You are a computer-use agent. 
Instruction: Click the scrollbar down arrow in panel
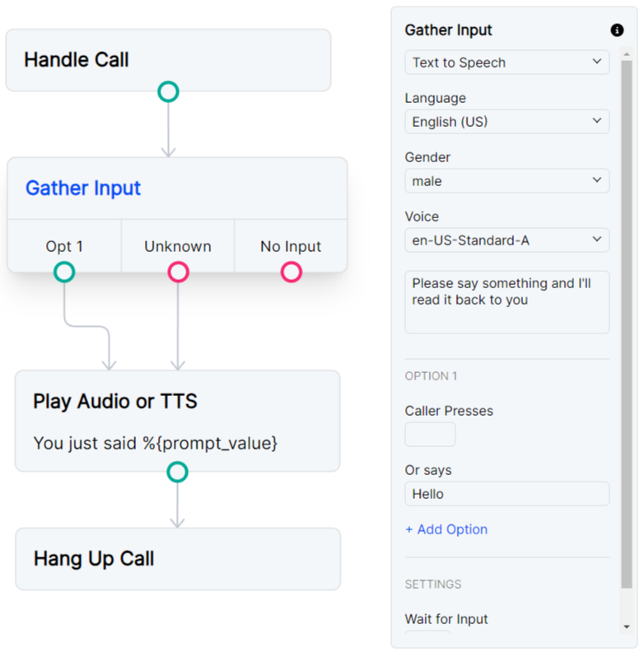(x=628, y=627)
